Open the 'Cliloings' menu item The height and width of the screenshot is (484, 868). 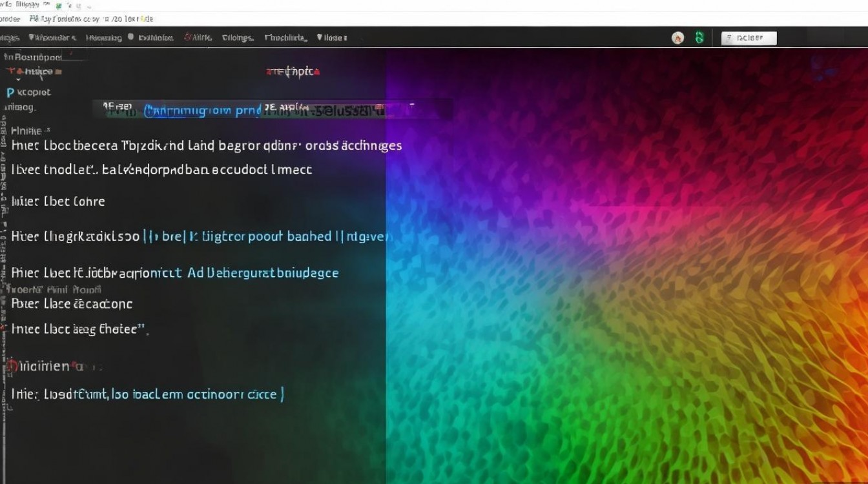(238, 38)
